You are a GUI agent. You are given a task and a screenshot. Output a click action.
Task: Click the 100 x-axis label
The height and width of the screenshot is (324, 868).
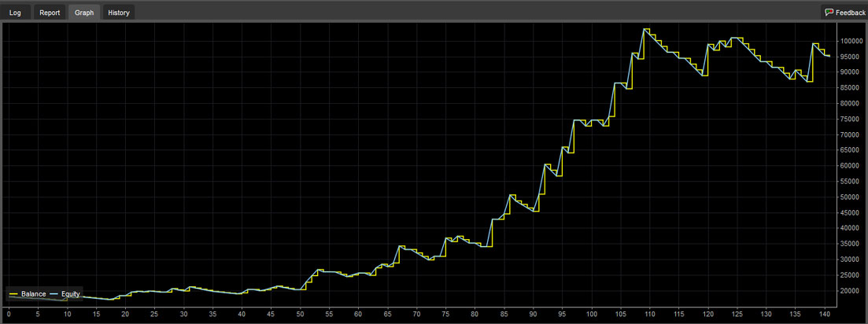pyautogui.click(x=592, y=313)
